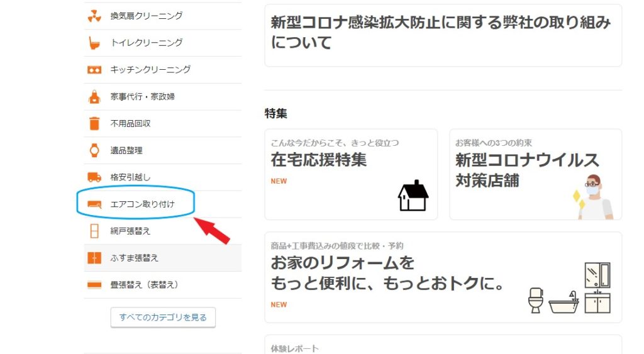Click the すべてのカテゴリを見る button
Viewport: 644px width, 354px height.
pyautogui.click(x=163, y=318)
